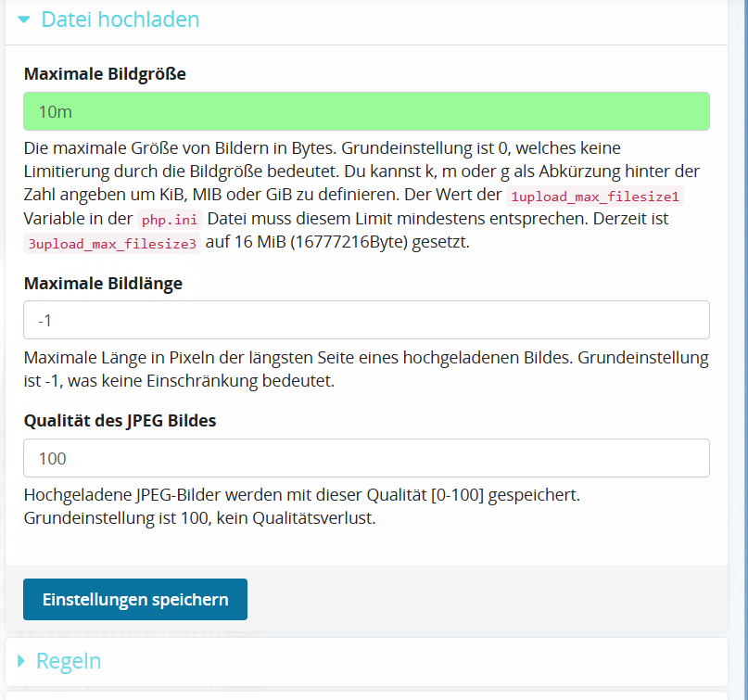Click the php.ini code snippet
748x700 pixels.
(170, 221)
